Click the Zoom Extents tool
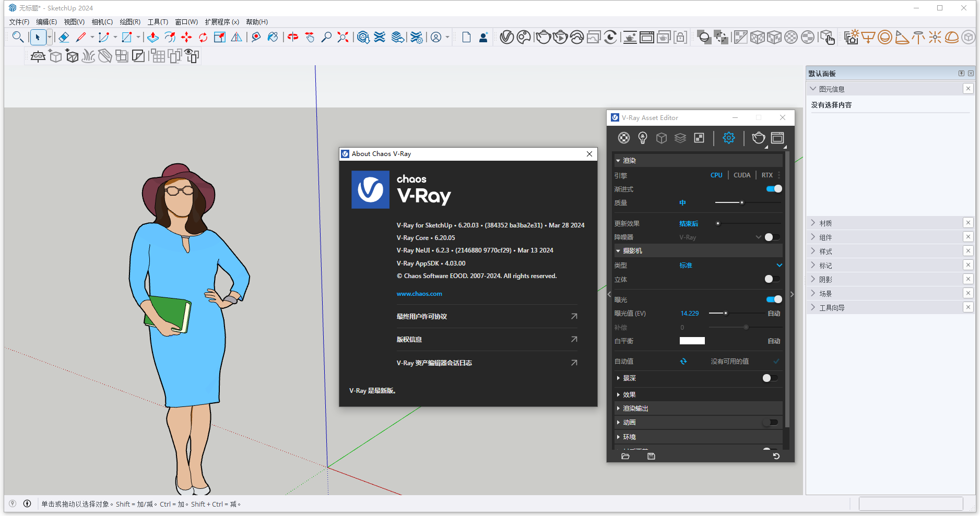 343,37
